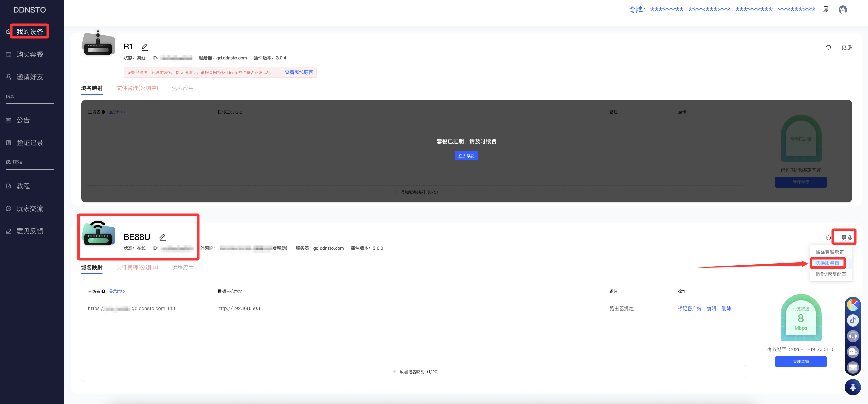Select BE88U's 文件管理(公测中) tab

[137, 268]
